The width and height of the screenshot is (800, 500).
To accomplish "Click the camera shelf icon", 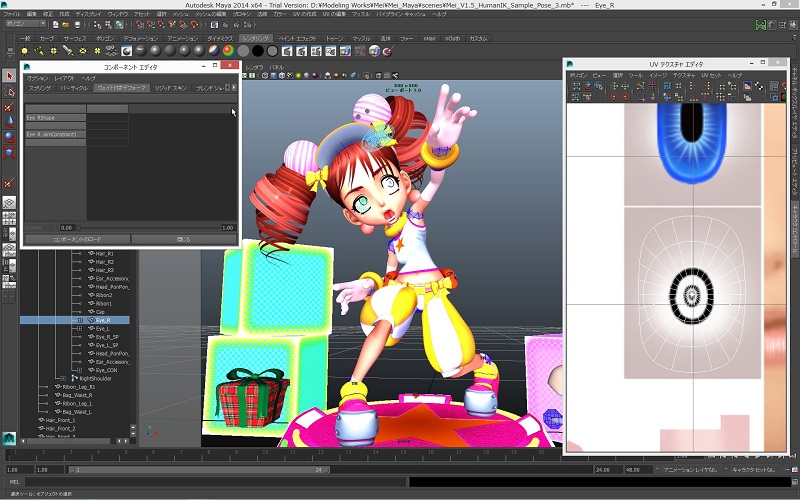I will pyautogui.click(x=111, y=51).
